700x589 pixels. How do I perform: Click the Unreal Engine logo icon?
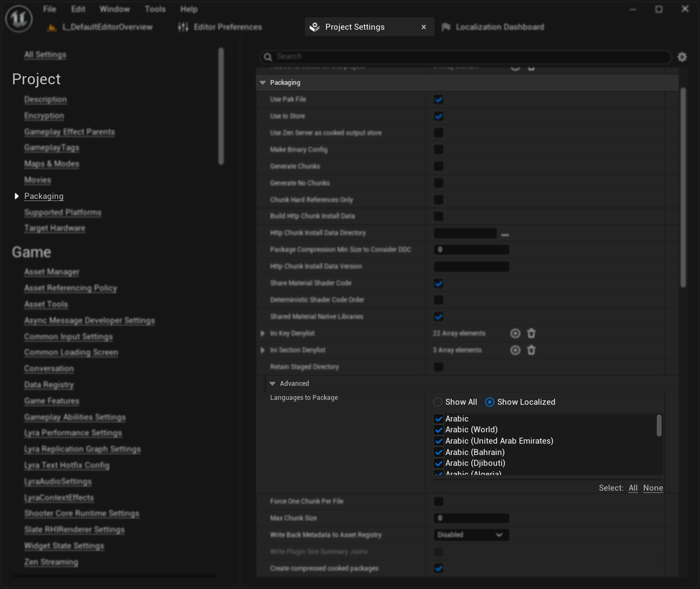18,18
